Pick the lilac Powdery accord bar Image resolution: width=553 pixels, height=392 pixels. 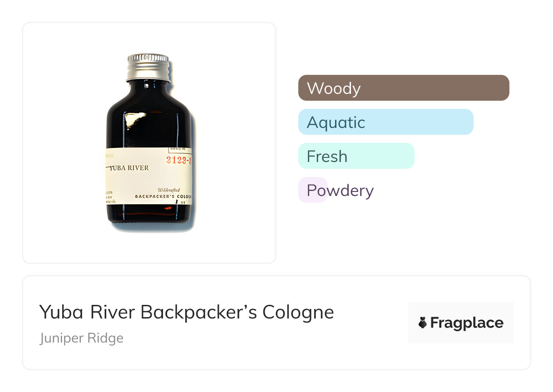coord(313,190)
